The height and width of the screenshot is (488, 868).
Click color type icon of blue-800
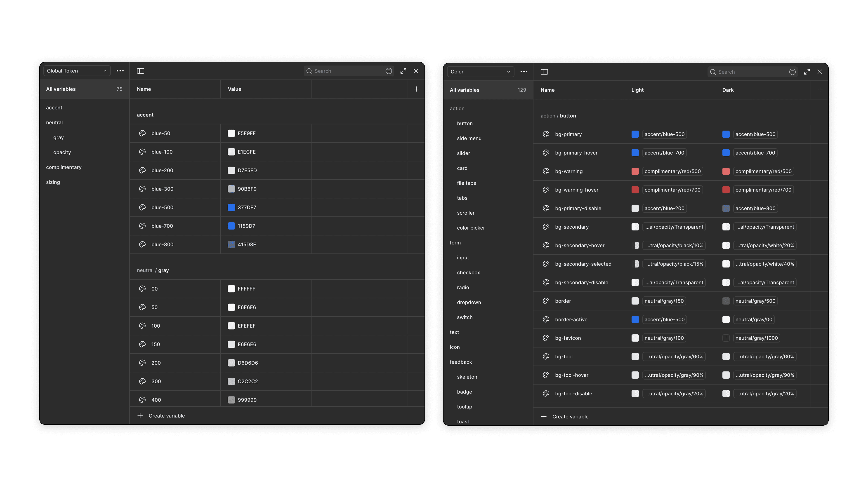[142, 244]
